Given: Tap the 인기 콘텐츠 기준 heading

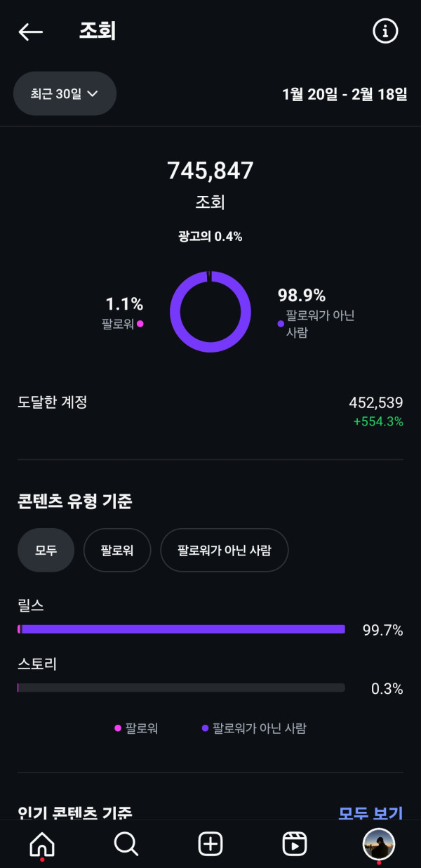Looking at the screenshot, I should point(75,813).
